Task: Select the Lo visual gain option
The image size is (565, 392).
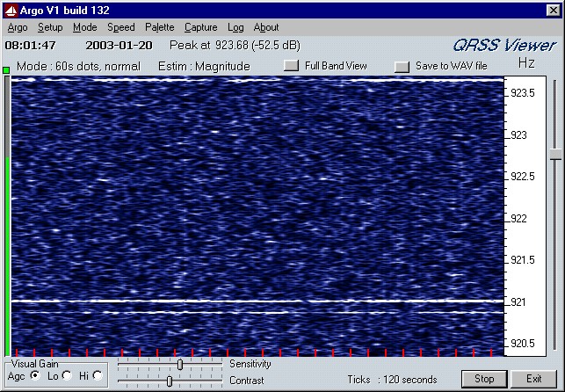Action: tap(67, 376)
